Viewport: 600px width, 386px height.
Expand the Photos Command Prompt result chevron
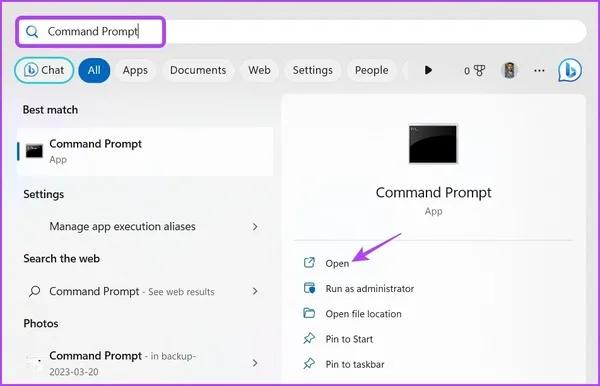pyautogui.click(x=255, y=363)
